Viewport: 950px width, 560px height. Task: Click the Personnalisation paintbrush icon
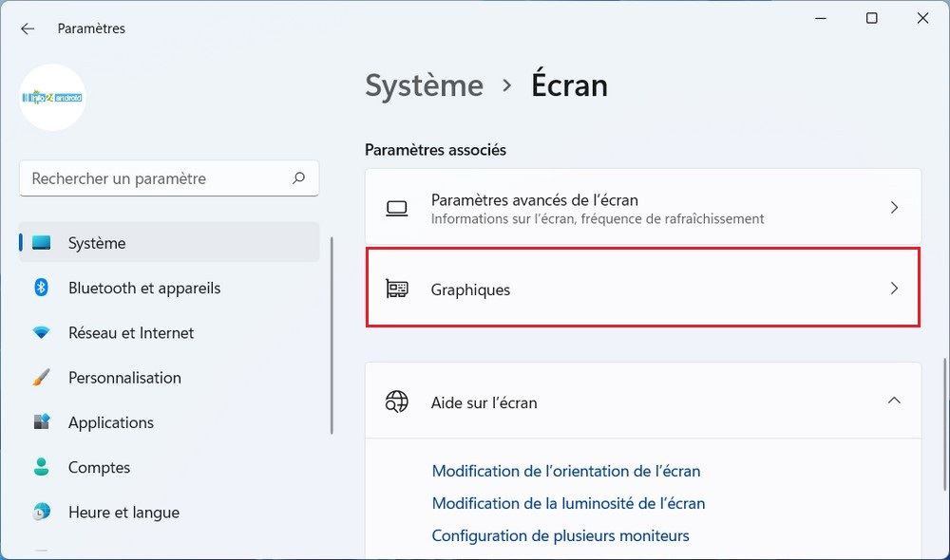[41, 378]
